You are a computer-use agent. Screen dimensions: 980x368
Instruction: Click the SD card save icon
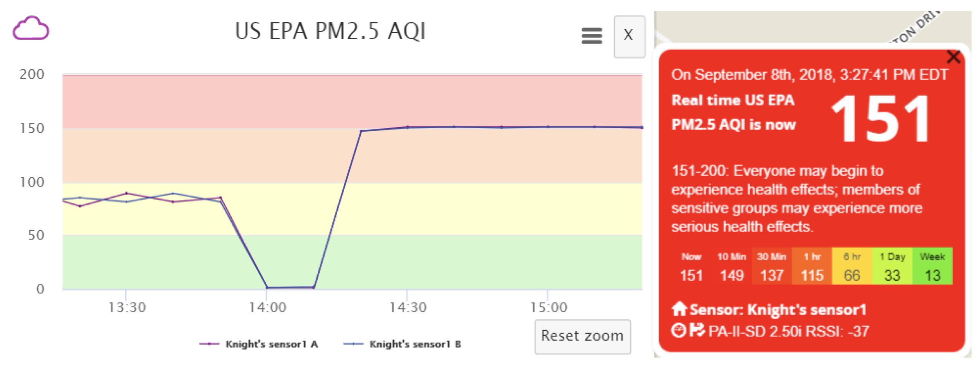[x=697, y=330]
